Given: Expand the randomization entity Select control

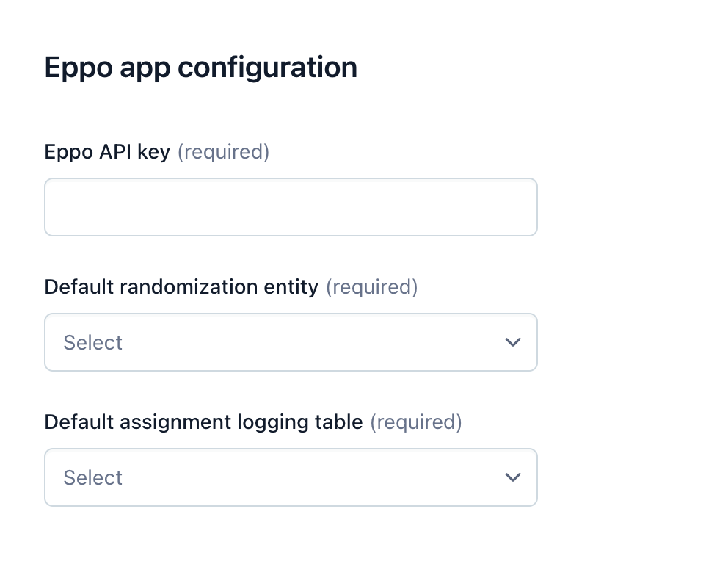Looking at the screenshot, I should tap(291, 342).
